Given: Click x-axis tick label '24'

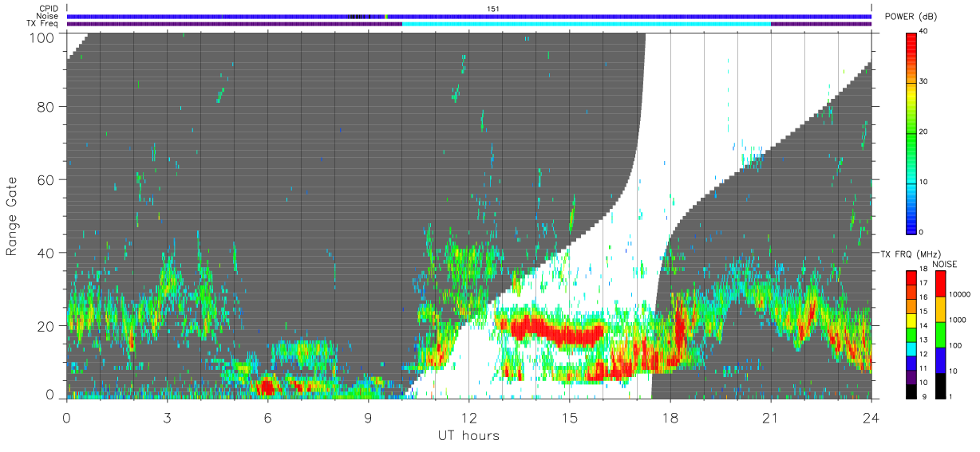Looking at the screenshot, I should point(871,417).
